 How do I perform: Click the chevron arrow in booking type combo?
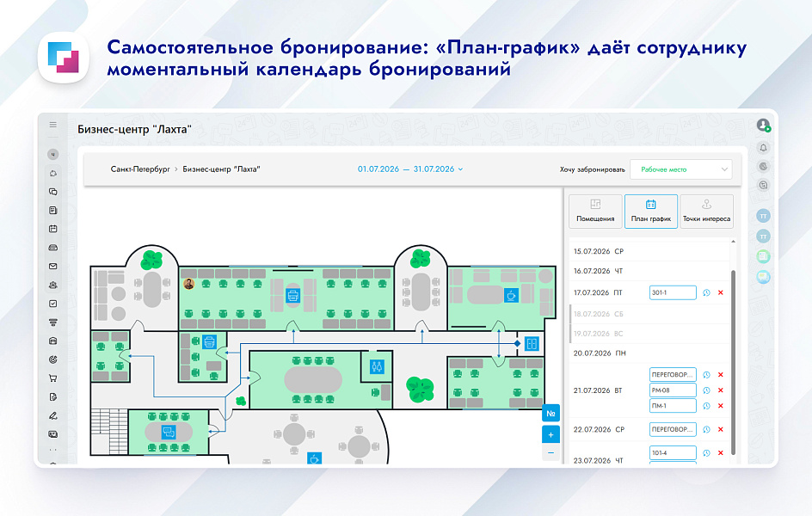pos(724,169)
